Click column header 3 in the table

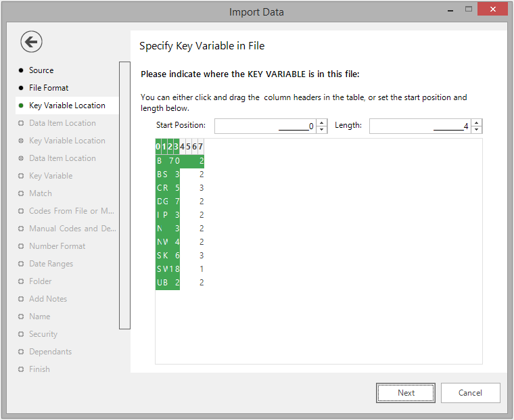177,147
